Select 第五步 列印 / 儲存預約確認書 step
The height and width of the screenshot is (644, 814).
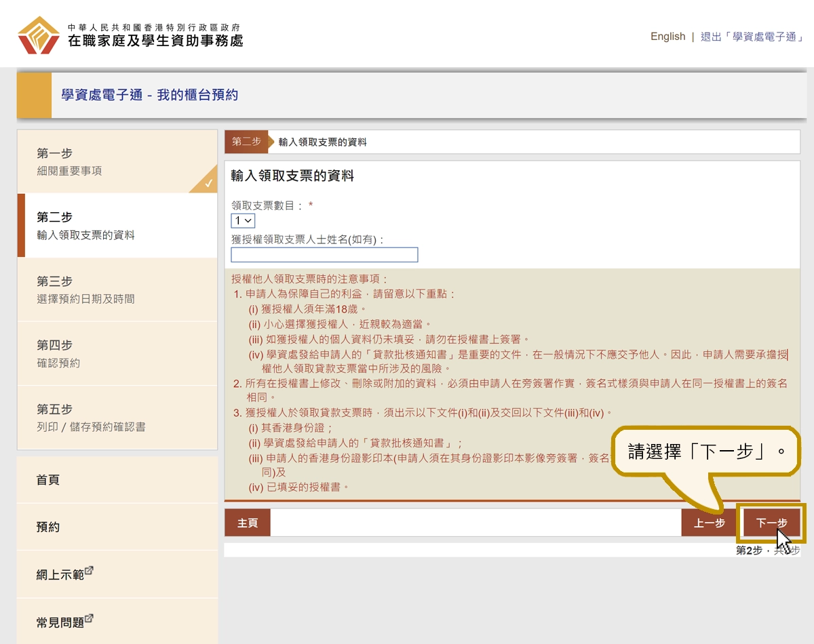coord(117,418)
